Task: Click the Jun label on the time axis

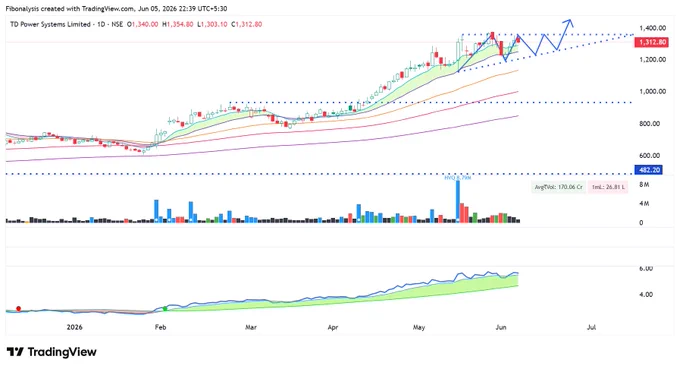Action: pos(501,327)
